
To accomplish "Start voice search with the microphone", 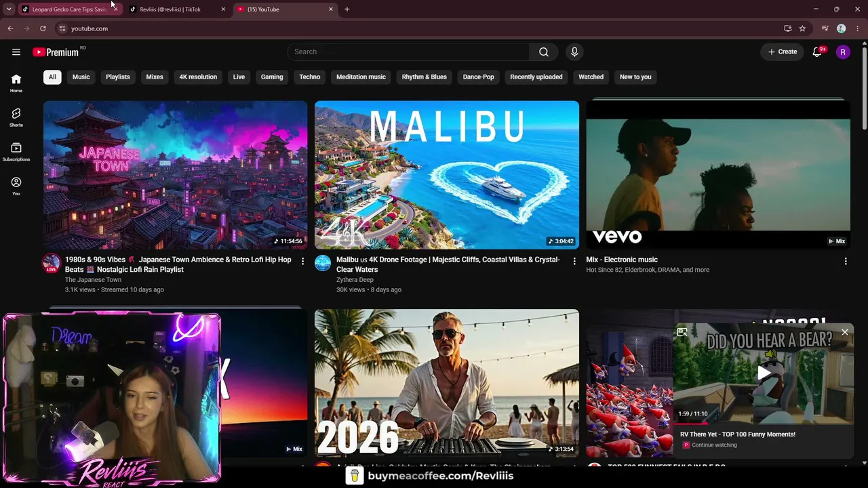I will click(x=574, y=52).
